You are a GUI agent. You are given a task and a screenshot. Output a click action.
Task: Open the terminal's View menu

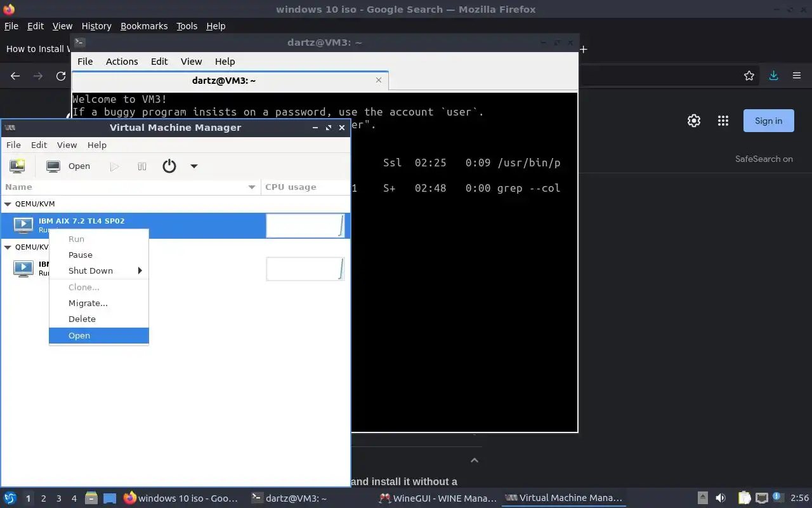pos(191,62)
